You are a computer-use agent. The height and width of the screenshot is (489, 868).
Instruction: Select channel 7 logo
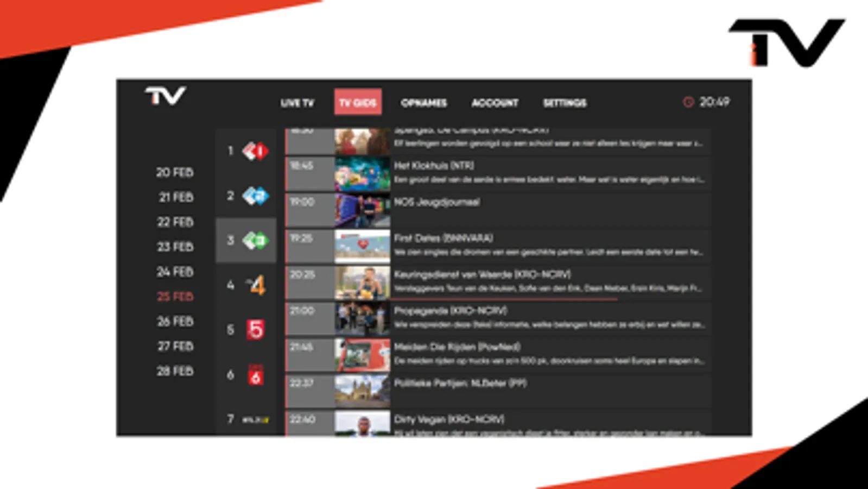point(256,419)
